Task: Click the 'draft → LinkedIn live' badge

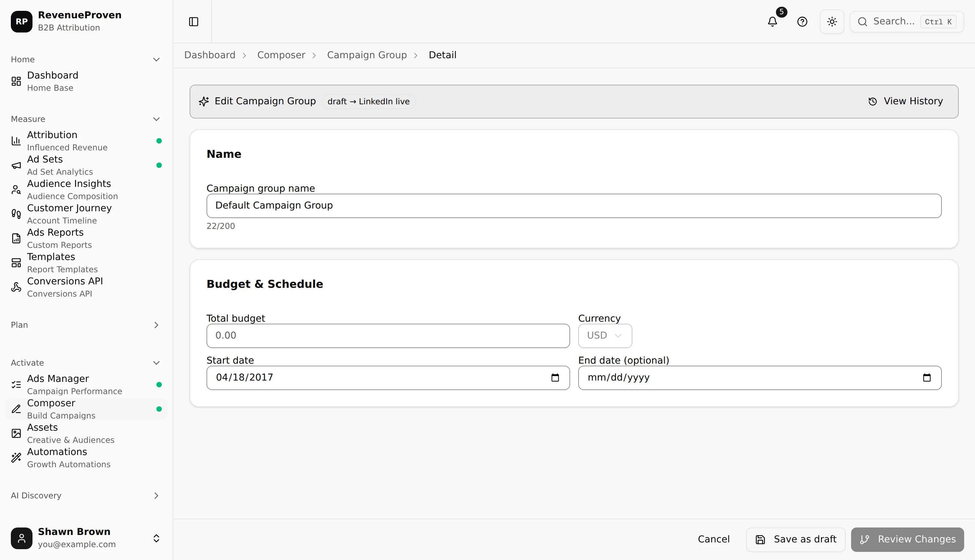Action: point(368,102)
